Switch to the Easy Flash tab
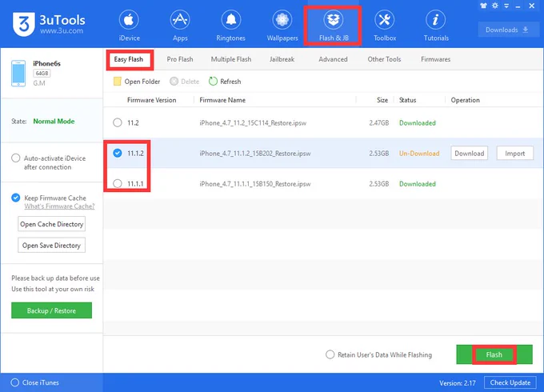Viewport: 544px width, 392px height. [x=129, y=59]
